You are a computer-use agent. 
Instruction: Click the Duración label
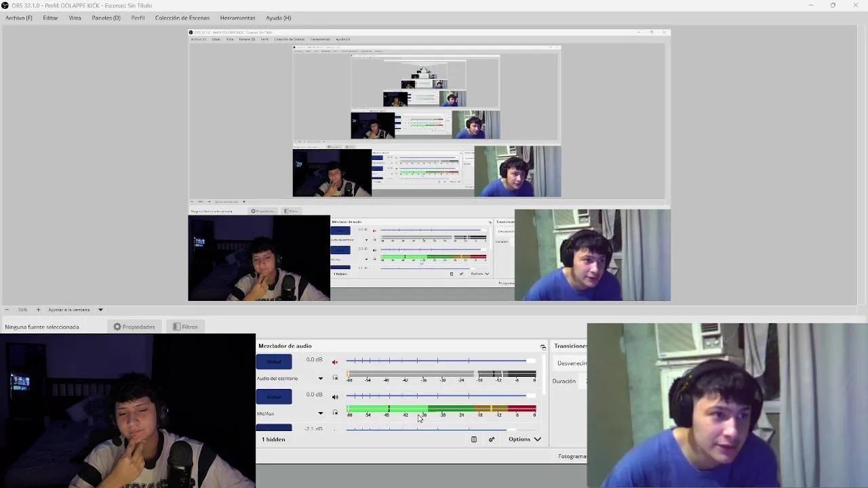564,381
